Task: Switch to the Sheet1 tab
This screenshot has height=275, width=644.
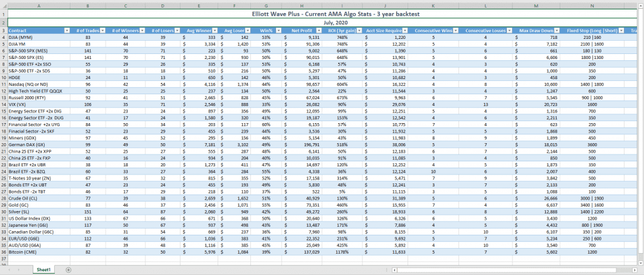Action: click(x=44, y=270)
